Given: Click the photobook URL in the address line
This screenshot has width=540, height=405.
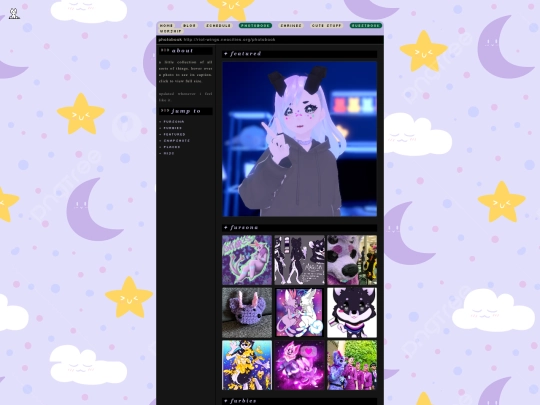Looking at the screenshot, I should pos(229,40).
